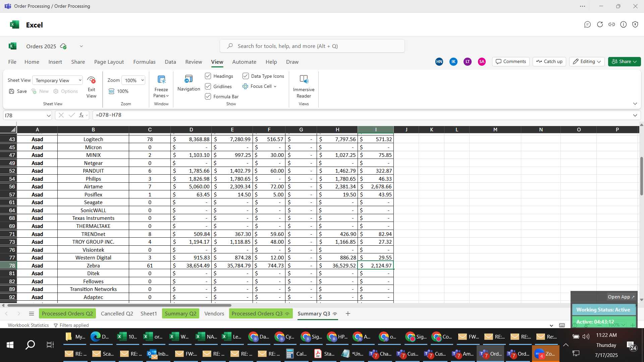Click the search for tools box

pos(312,46)
